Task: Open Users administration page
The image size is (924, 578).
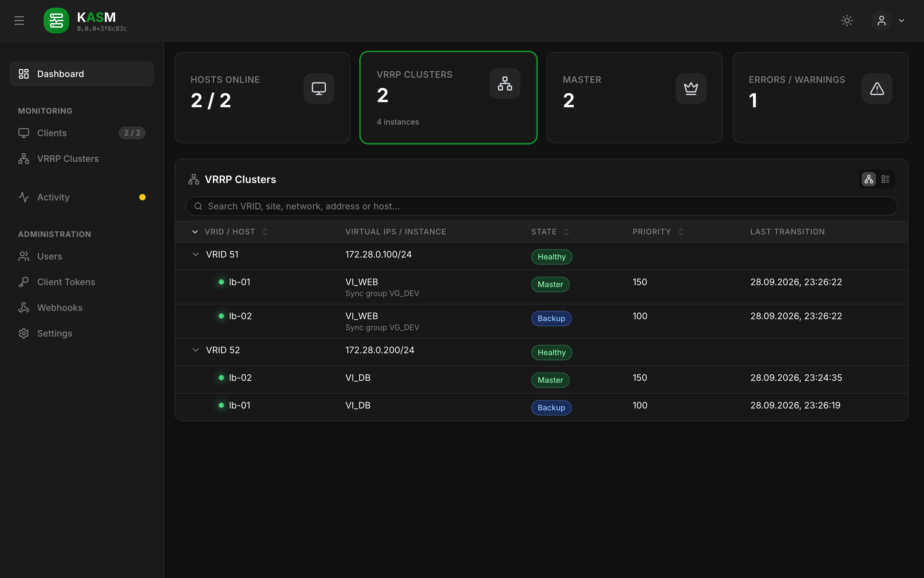Action: (x=82, y=256)
